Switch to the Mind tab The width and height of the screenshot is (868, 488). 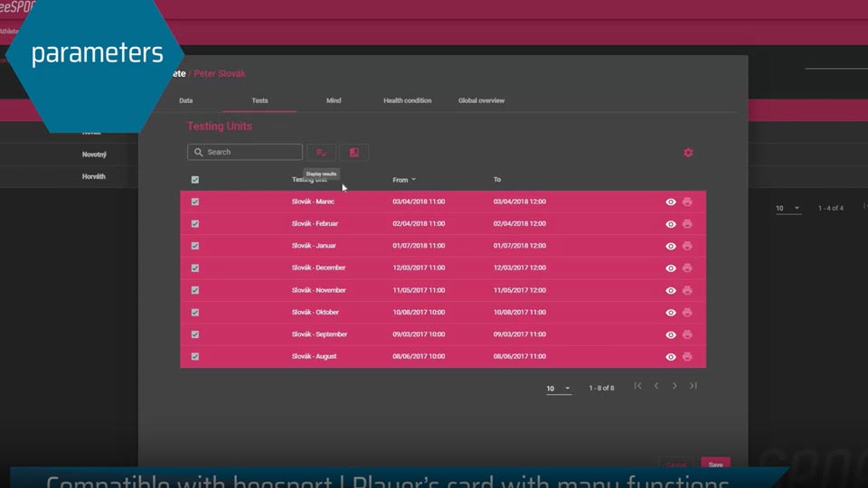click(334, 100)
